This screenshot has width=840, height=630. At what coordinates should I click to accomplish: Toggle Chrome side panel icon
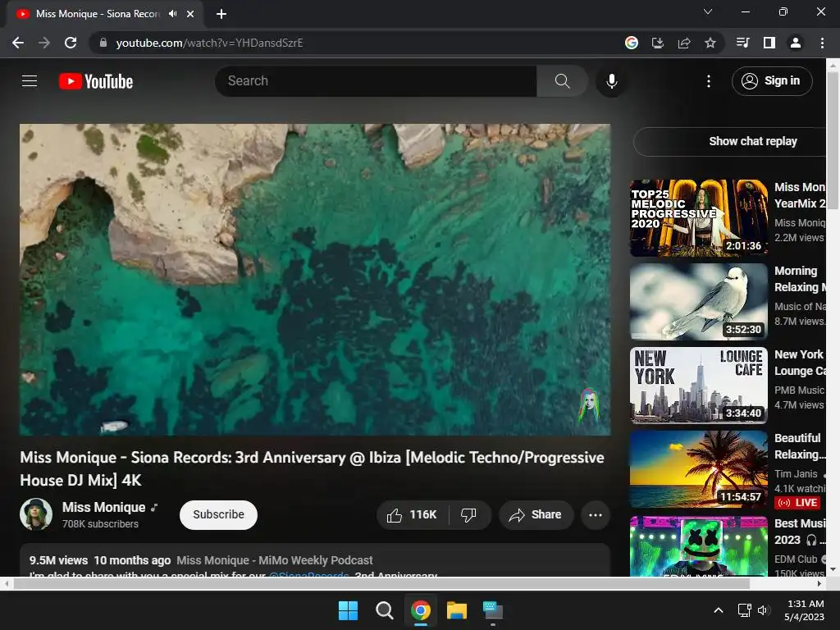(769, 43)
